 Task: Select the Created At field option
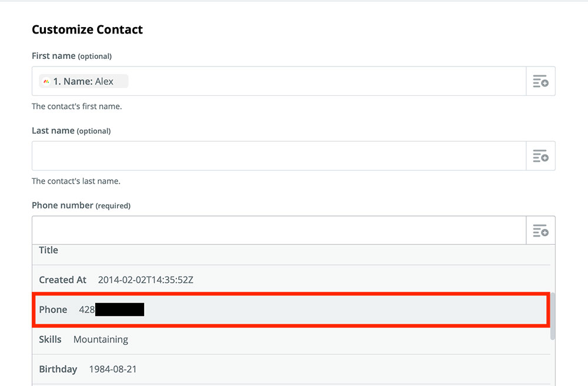pyautogui.click(x=116, y=280)
